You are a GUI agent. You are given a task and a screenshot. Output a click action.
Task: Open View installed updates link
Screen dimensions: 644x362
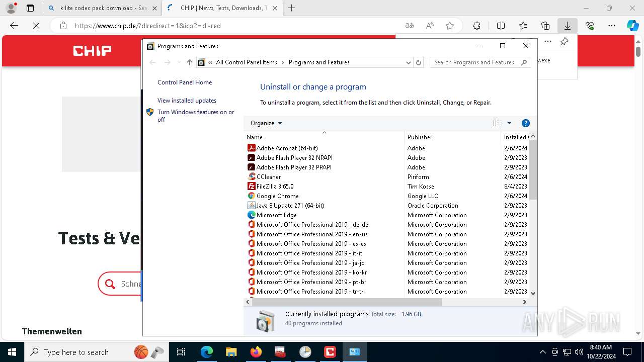coord(187,101)
